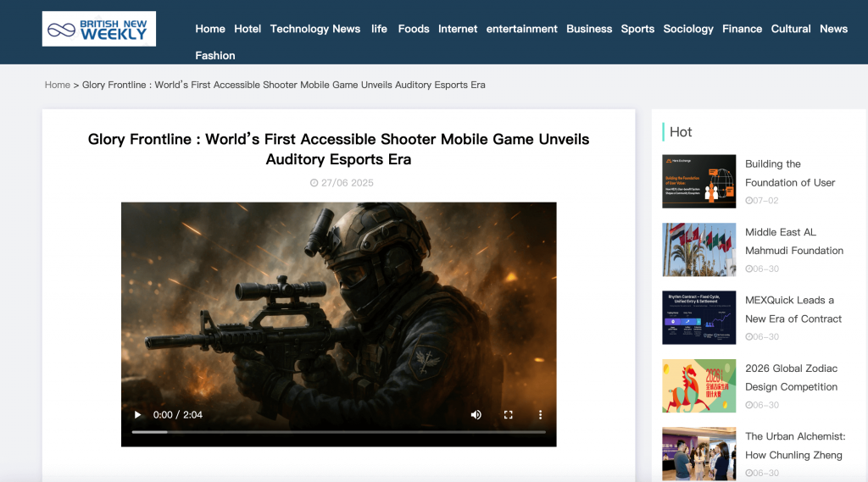Open the Fashion section
This screenshot has width=868, height=482.
[215, 55]
